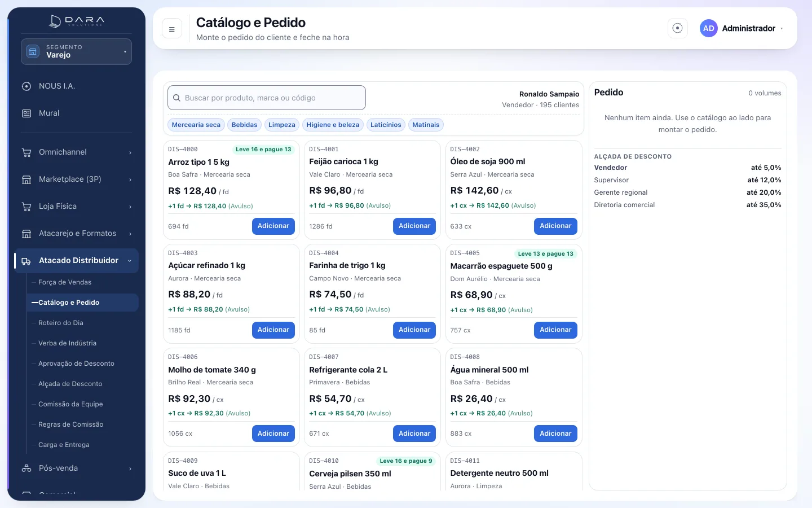Screen dimensions: 812x508
Task: Add Óleo de soja 900 ml
Action: pos(555,226)
